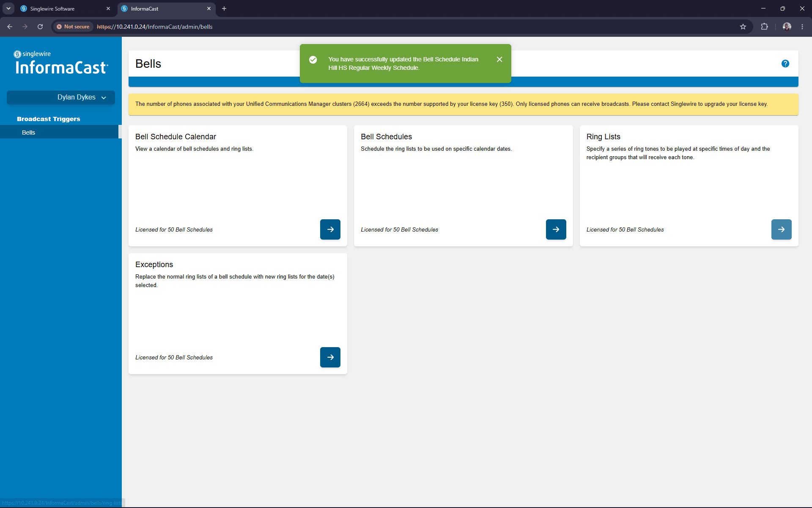This screenshot has width=812, height=508.
Task: Click the success checkmark icon in notification
Action: click(x=313, y=60)
